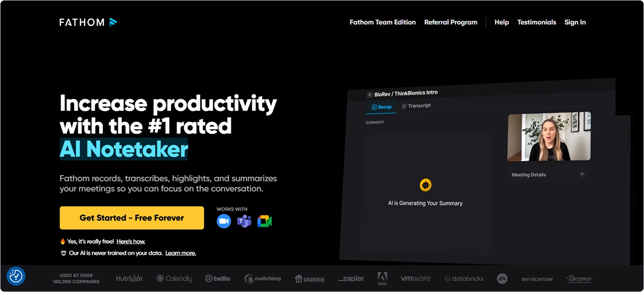This screenshot has height=292, width=644.
Task: Click the "WORKS WITH" label
Action: (x=232, y=209)
